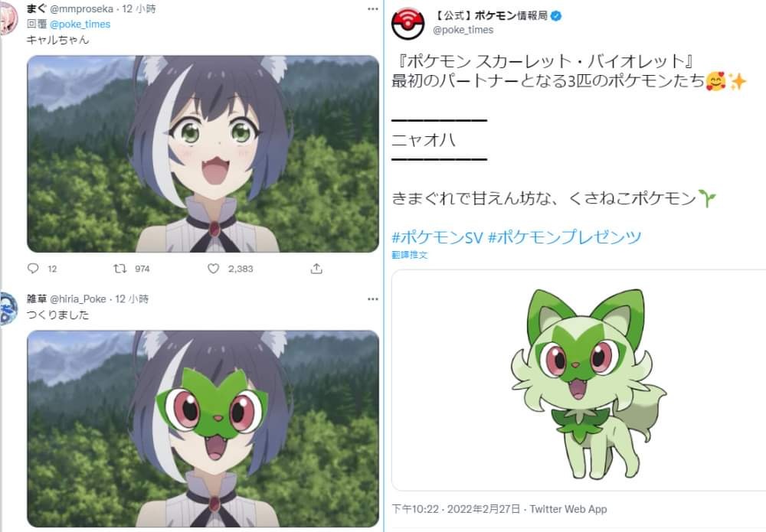Open the ニャオハ Pokémon image
Image resolution: width=766 pixels, height=532 pixels.
[x=579, y=380]
